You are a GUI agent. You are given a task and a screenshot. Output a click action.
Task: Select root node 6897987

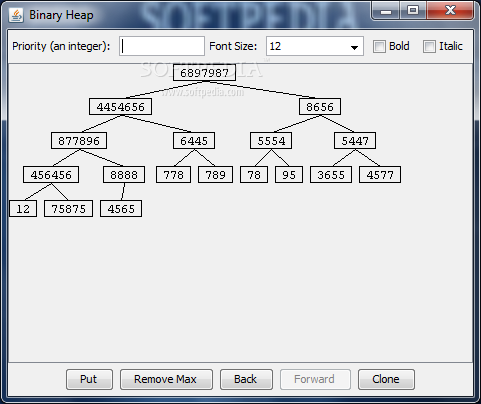pos(204,73)
